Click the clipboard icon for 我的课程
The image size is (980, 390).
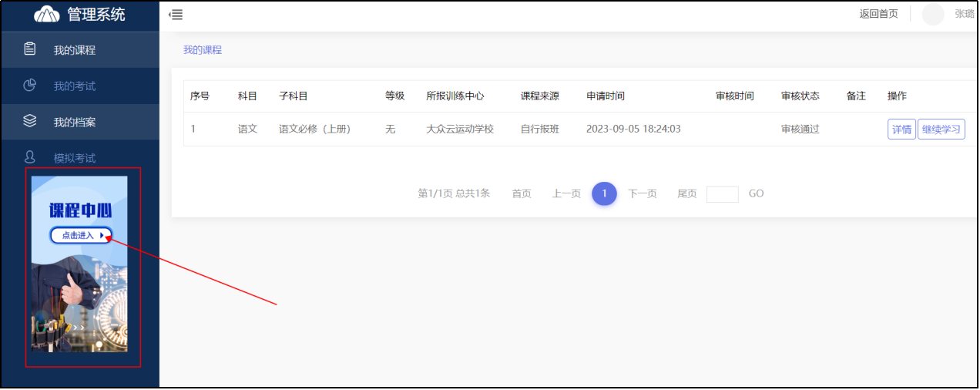click(x=30, y=49)
